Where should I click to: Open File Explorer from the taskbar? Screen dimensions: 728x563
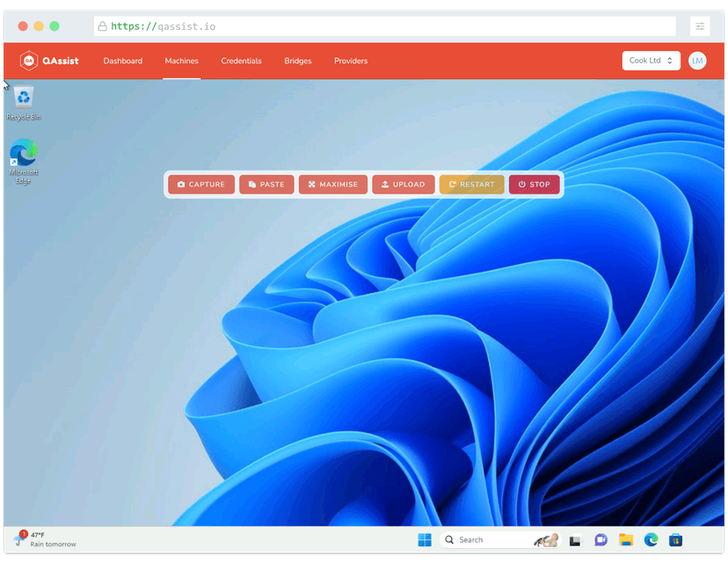[x=626, y=539]
